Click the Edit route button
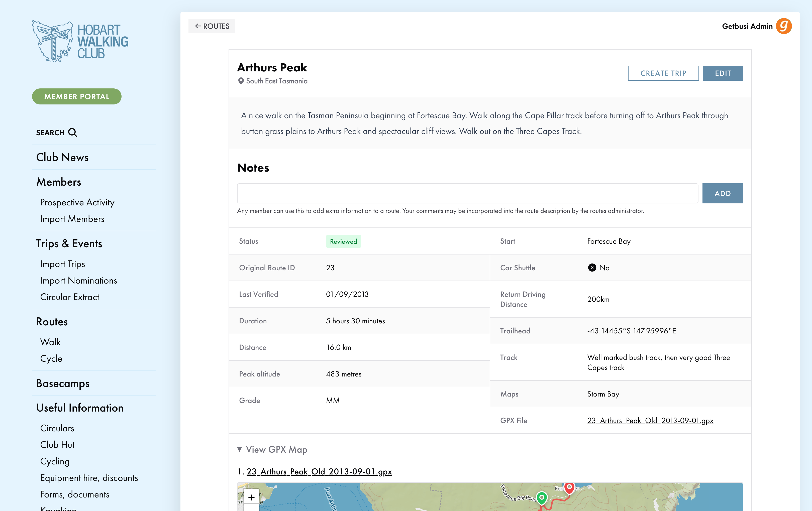The image size is (812, 511). tap(723, 73)
